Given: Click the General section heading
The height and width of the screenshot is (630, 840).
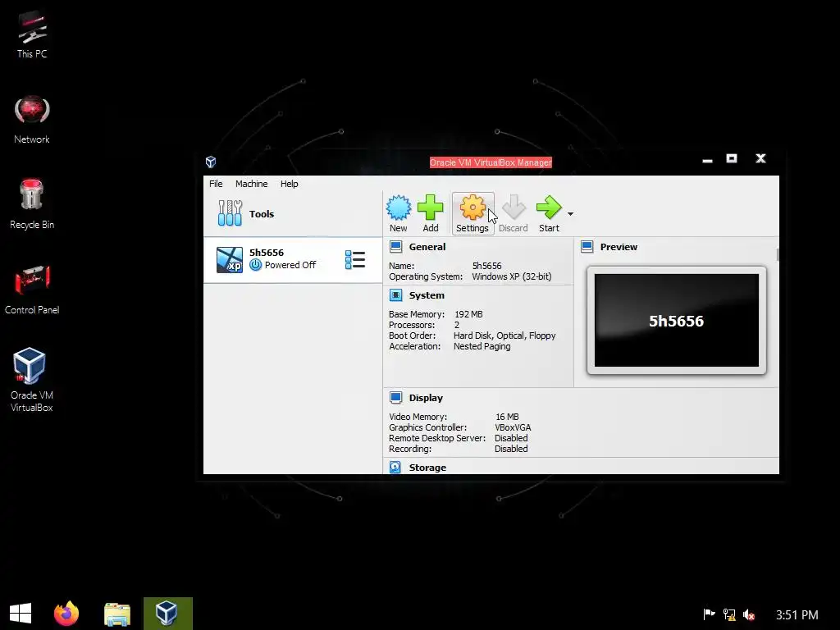Looking at the screenshot, I should click(427, 247).
